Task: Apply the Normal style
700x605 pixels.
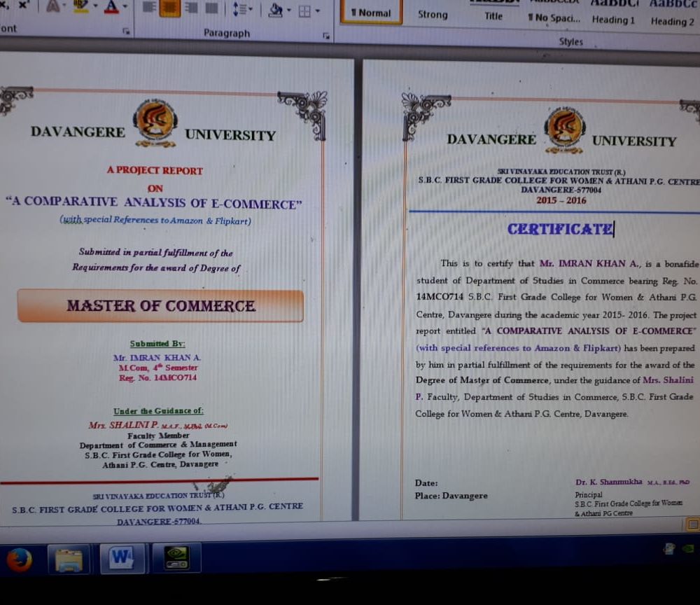Action: 371,13
